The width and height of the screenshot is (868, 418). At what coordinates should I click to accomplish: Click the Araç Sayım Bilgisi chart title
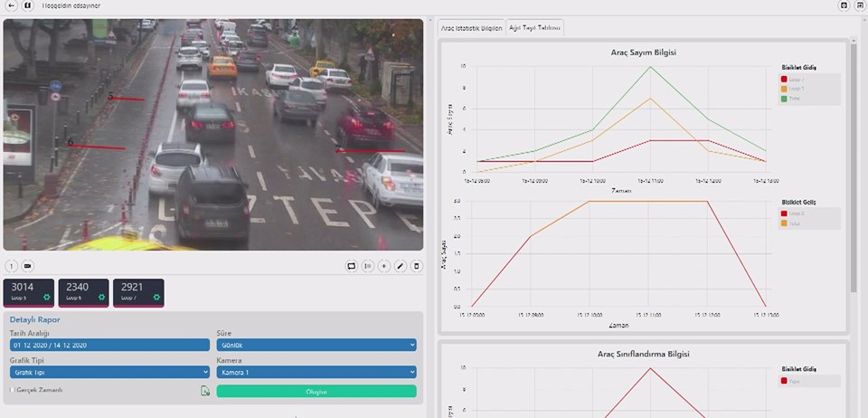click(x=643, y=52)
